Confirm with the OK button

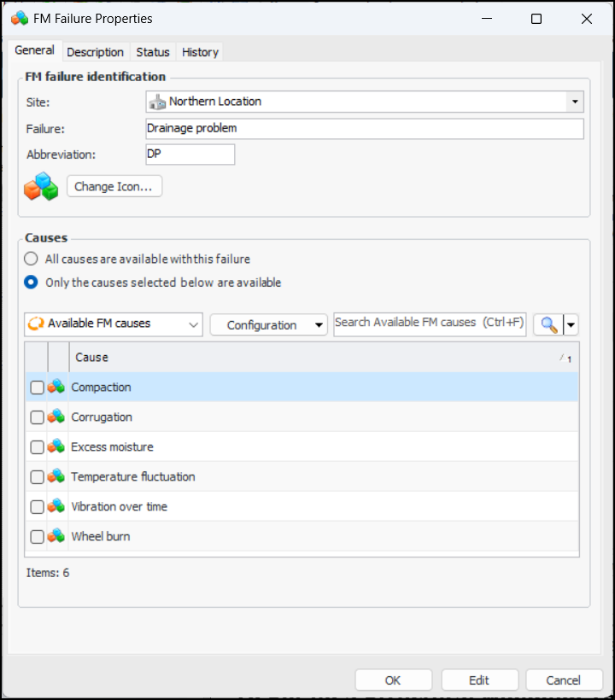[394, 680]
